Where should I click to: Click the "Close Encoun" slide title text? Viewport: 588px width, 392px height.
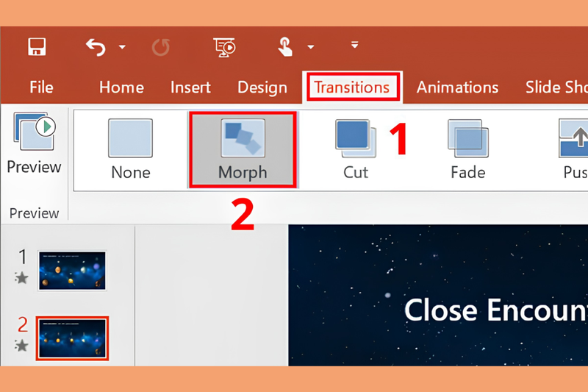point(495,310)
